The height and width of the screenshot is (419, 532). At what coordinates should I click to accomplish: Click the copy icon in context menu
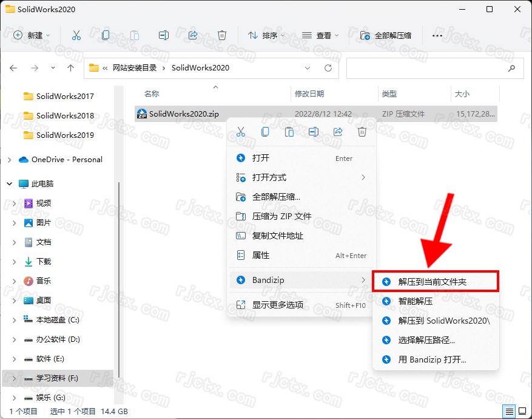click(x=265, y=132)
